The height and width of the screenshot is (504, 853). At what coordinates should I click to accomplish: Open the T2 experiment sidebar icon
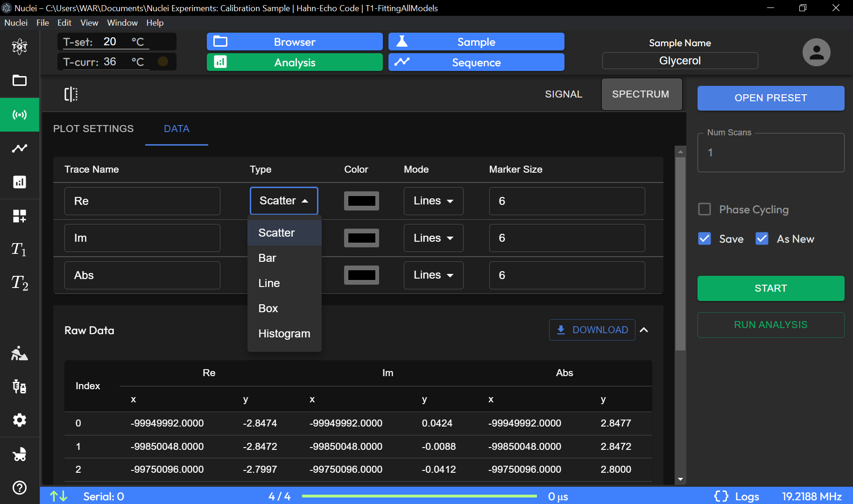coord(20,283)
